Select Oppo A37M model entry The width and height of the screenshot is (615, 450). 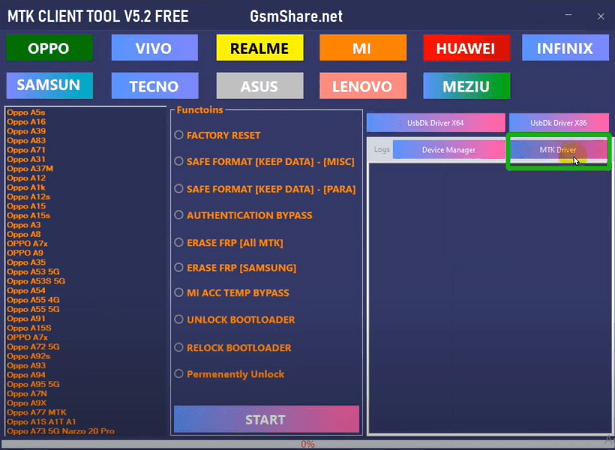tap(30, 169)
